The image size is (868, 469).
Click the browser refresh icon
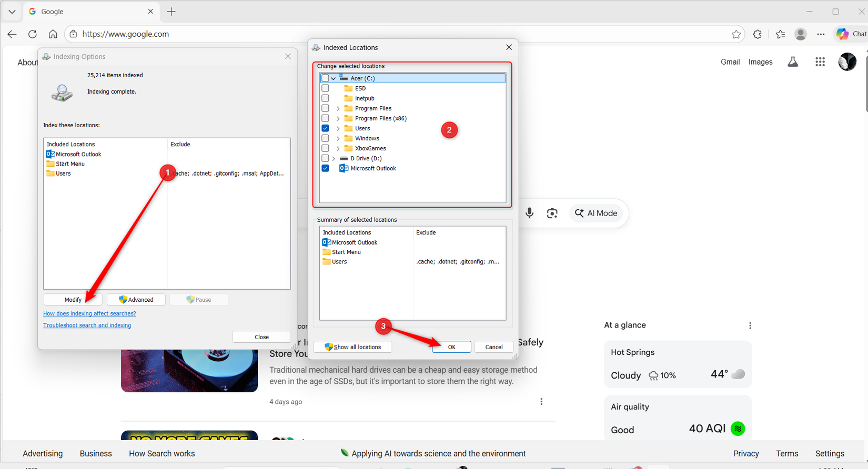click(x=33, y=34)
